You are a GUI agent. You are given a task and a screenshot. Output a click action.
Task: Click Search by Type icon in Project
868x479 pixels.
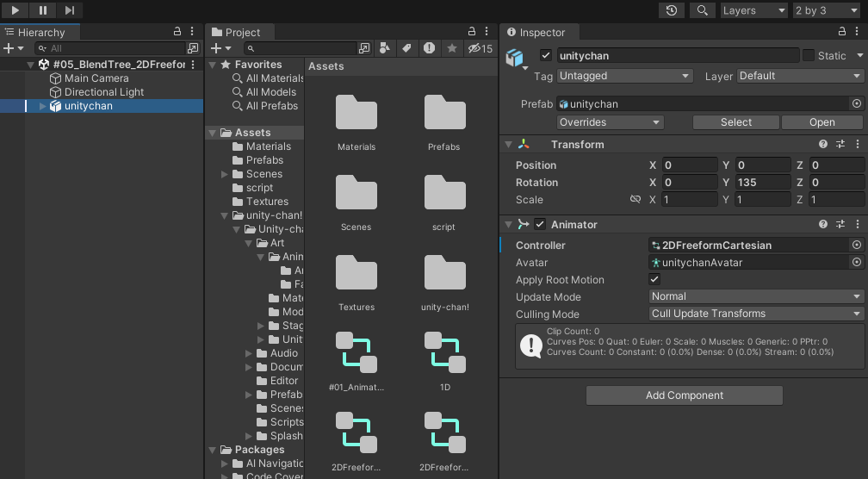click(384, 48)
